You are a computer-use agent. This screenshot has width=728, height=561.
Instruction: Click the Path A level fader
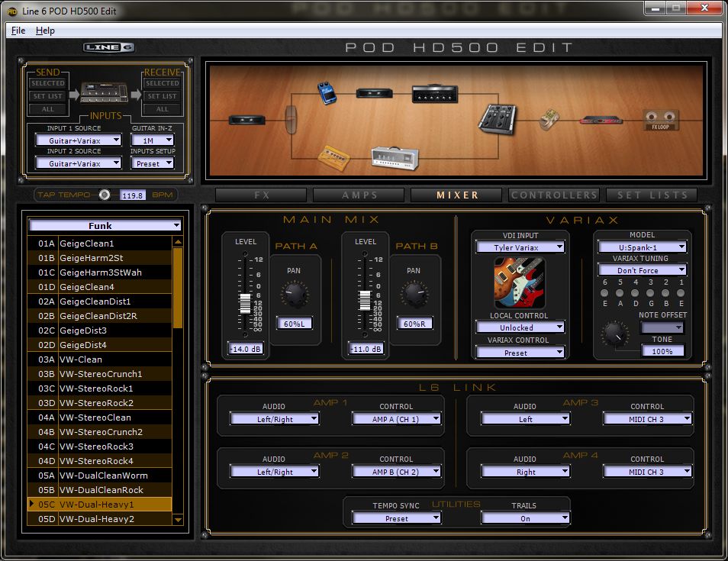pos(245,303)
